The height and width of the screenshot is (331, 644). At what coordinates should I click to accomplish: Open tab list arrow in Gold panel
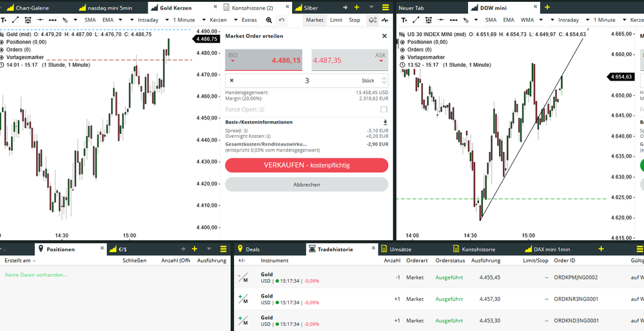[371, 7]
